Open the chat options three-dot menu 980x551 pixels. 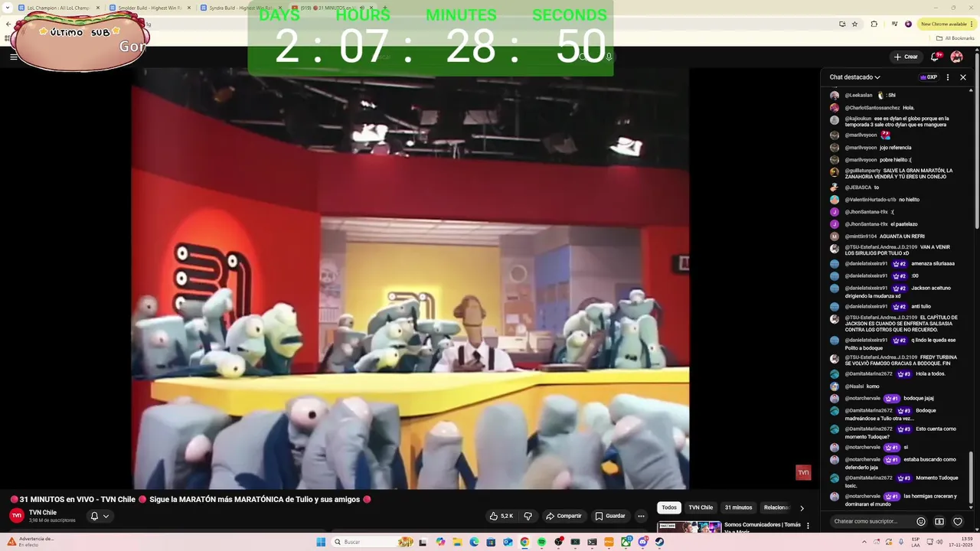(948, 77)
